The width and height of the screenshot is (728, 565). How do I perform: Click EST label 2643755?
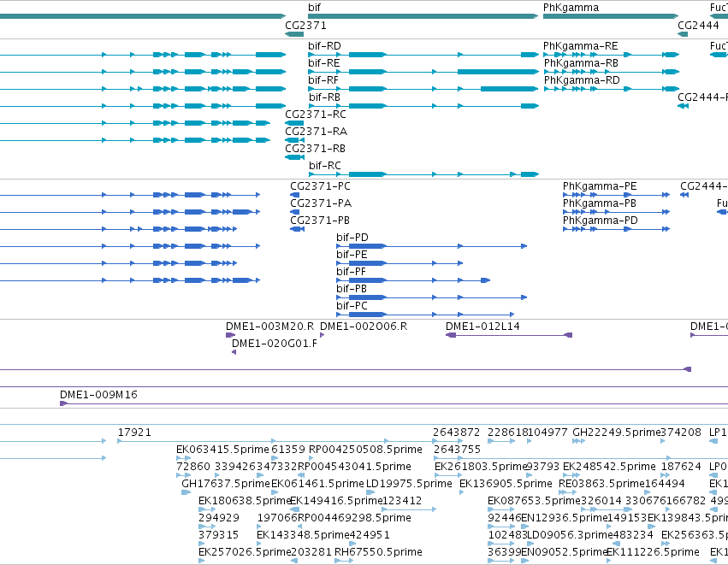[457, 450]
